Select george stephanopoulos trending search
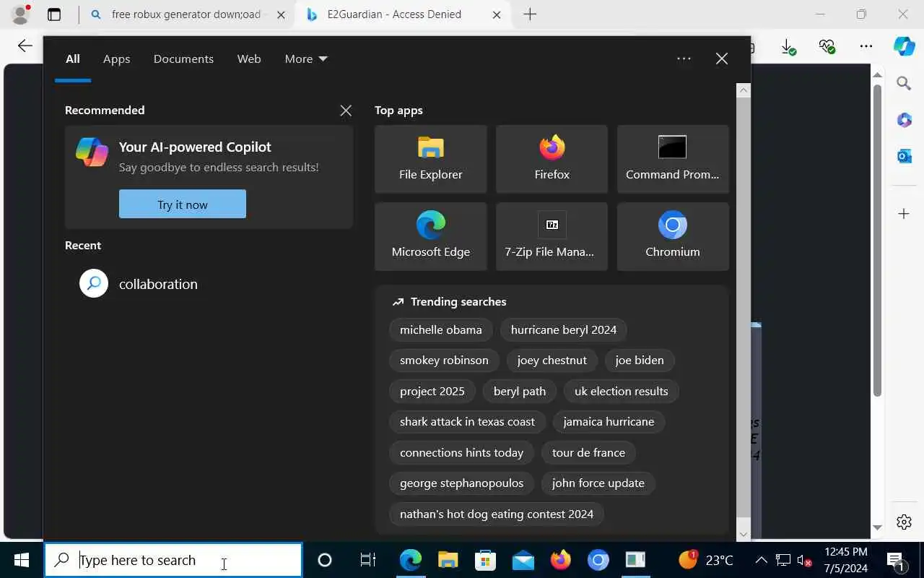924x578 pixels. coord(462,483)
